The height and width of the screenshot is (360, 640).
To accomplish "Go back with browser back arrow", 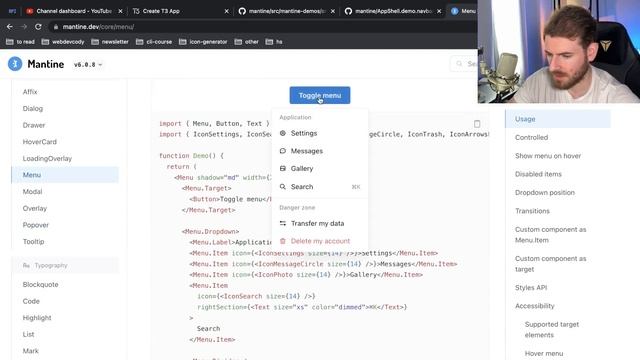I will [x=10, y=27].
